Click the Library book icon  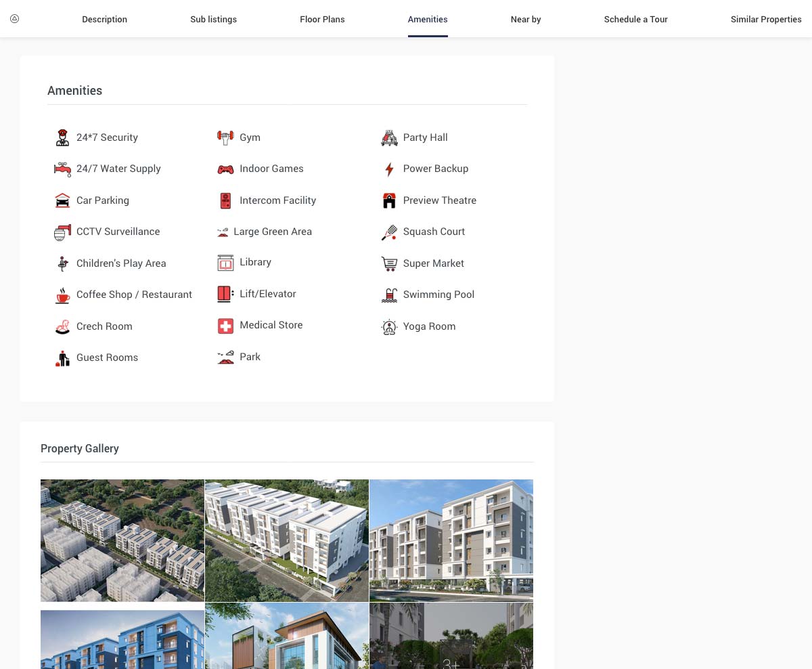point(225,263)
